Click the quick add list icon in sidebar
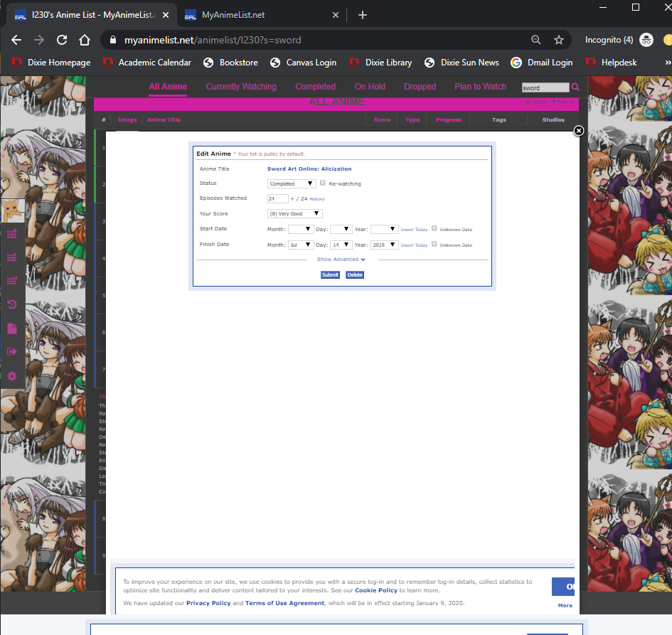The width and height of the screenshot is (672, 635). pyautogui.click(x=12, y=233)
